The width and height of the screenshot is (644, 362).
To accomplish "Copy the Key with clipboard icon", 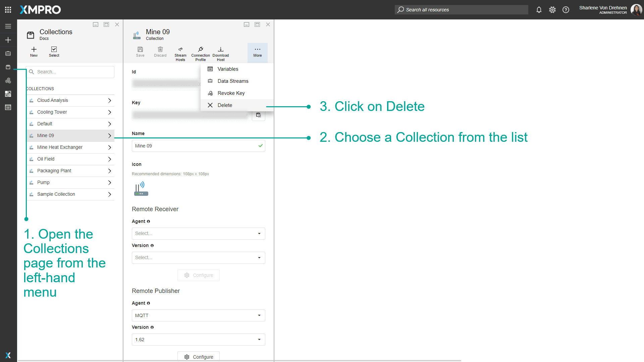I will point(258,115).
